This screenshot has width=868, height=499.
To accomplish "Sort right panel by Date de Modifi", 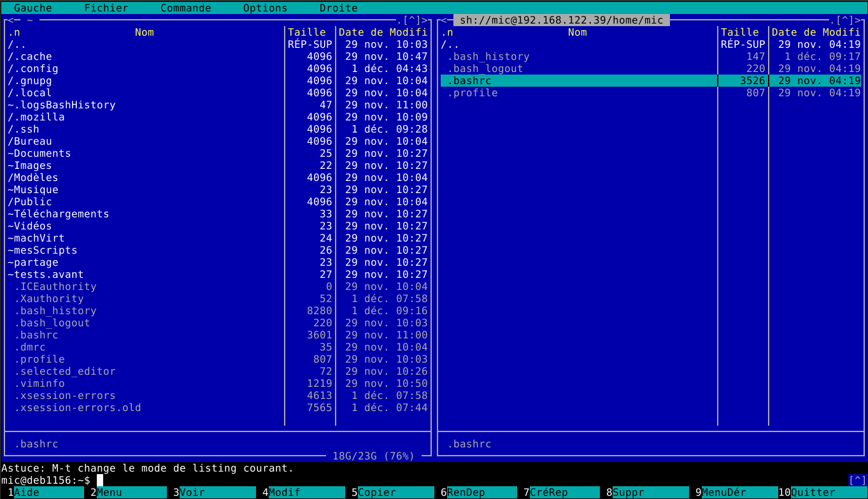I will pyautogui.click(x=816, y=33).
